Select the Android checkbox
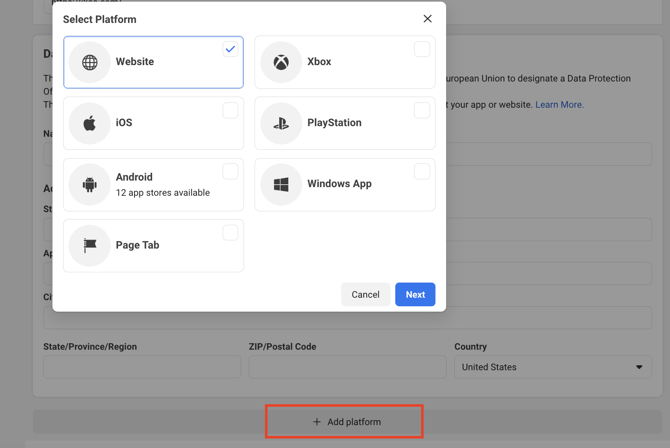This screenshot has height=448, width=670. [230, 172]
